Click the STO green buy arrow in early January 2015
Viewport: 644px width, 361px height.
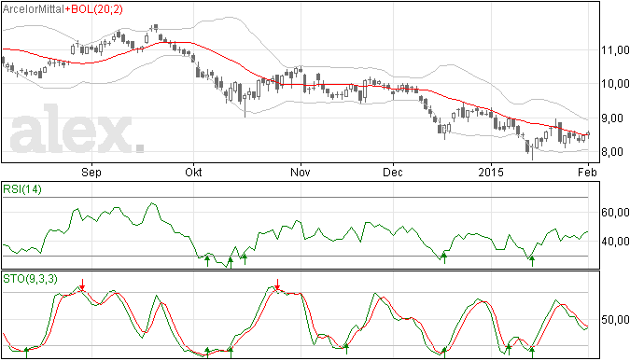509,350
